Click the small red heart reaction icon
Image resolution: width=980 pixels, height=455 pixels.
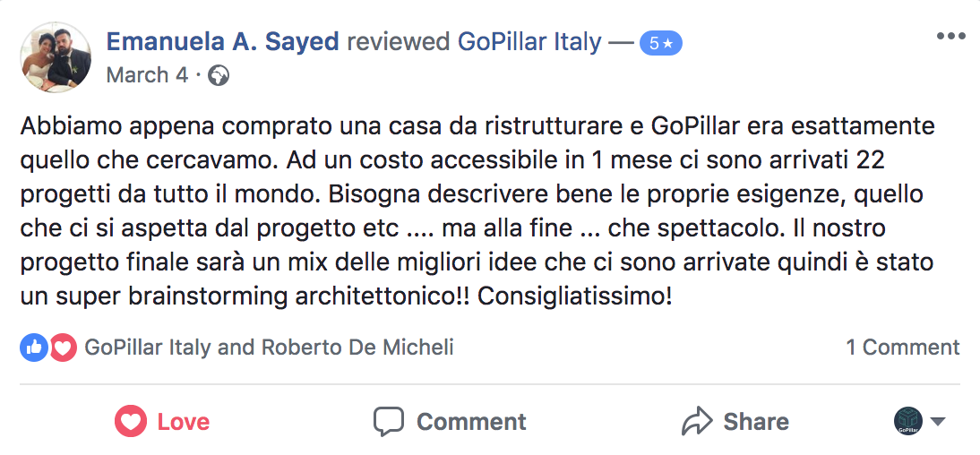(x=63, y=348)
